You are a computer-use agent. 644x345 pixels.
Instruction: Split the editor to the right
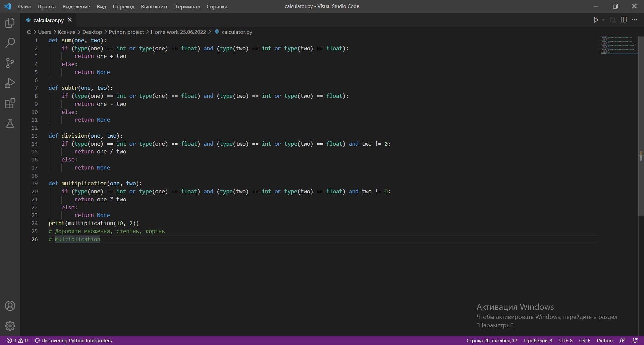[624, 20]
